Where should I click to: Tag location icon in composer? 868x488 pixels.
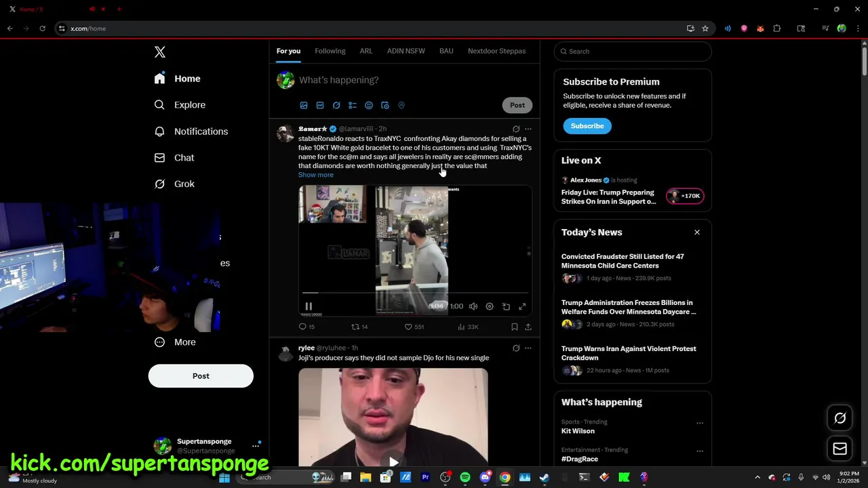coord(401,106)
